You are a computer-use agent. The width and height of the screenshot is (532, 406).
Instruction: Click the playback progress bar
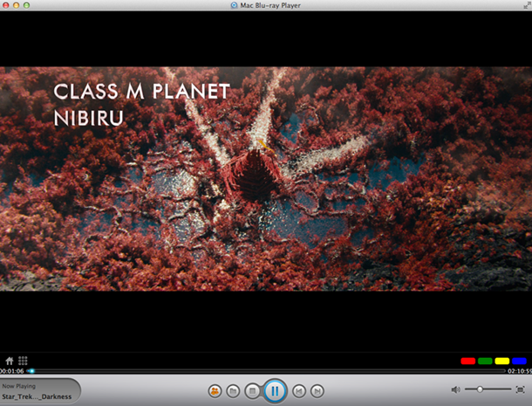(262, 371)
